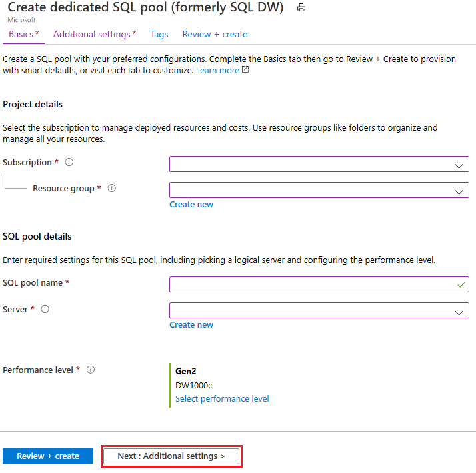Go to the Tags tab
Image resolution: width=476 pixels, height=473 pixels.
[x=159, y=34]
